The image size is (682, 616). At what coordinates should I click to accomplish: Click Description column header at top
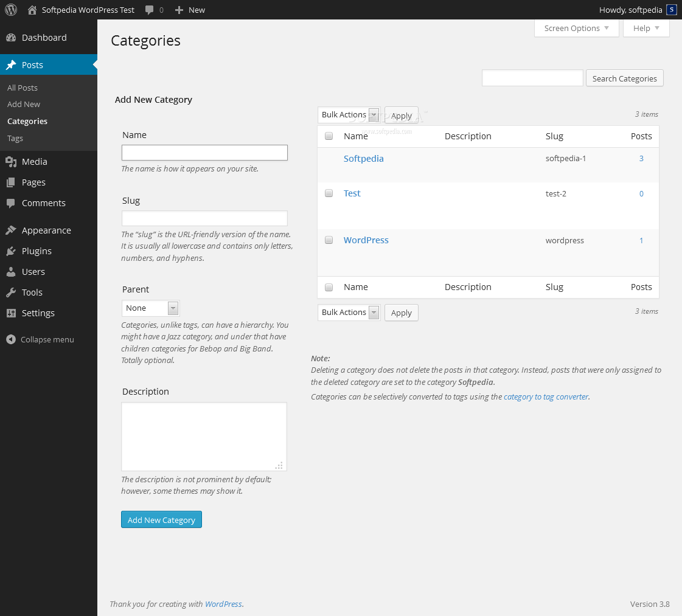pyautogui.click(x=468, y=136)
